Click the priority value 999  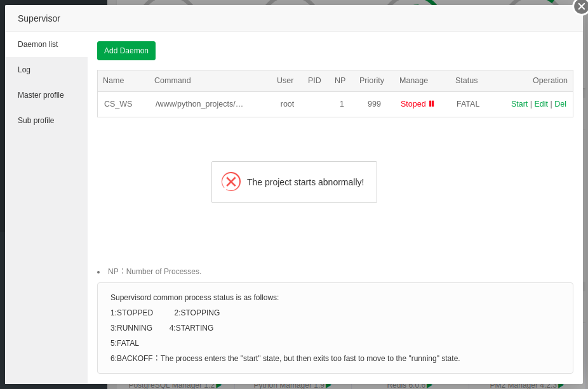coord(374,104)
